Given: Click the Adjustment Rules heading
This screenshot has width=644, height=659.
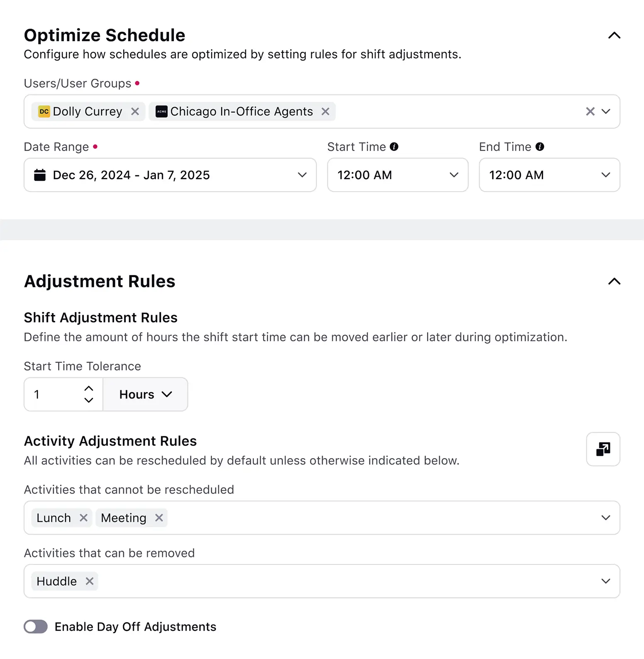Looking at the screenshot, I should (x=100, y=281).
